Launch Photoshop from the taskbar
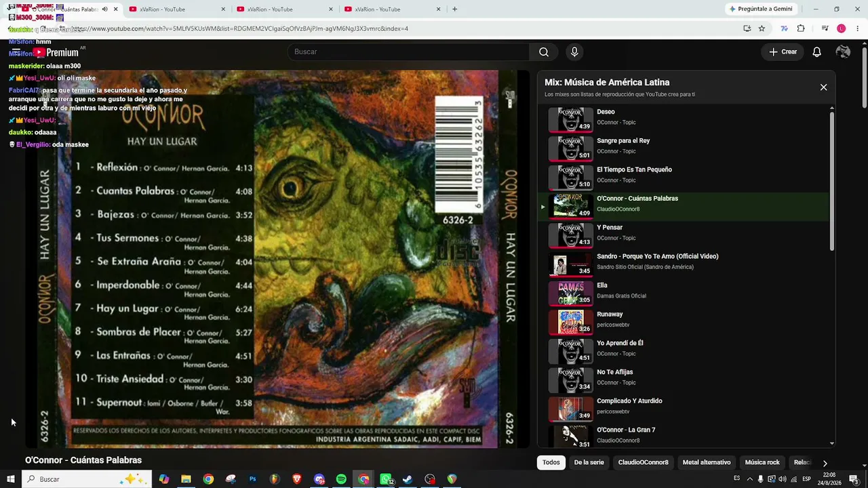 253,479
